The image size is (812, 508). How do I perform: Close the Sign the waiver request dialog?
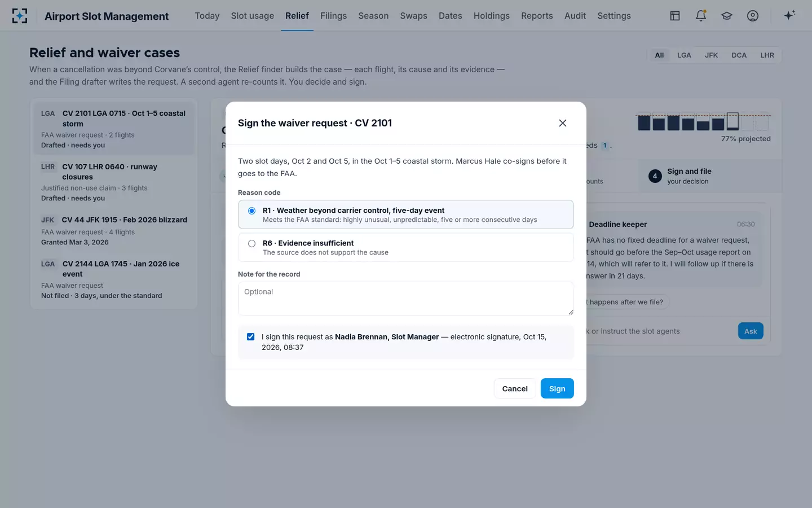pyautogui.click(x=562, y=123)
